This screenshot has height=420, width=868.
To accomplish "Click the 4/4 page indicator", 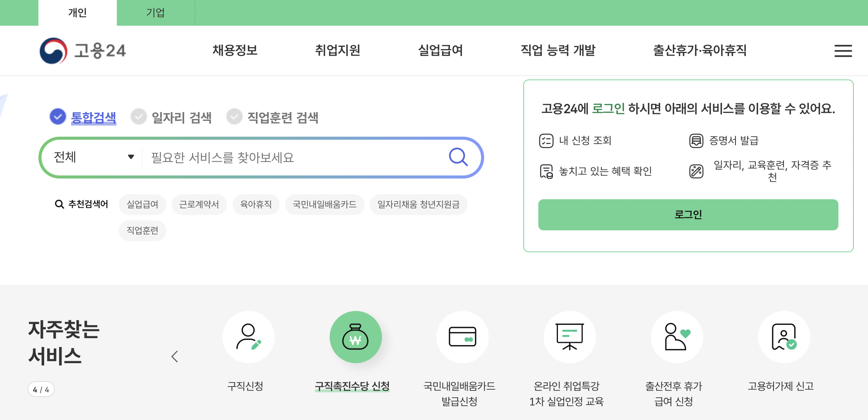I will coord(41,389).
